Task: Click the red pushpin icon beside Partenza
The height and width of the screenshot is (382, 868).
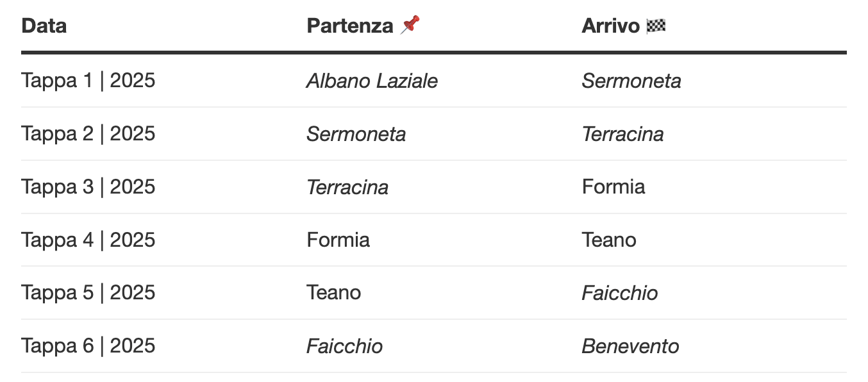Action: pos(410,26)
